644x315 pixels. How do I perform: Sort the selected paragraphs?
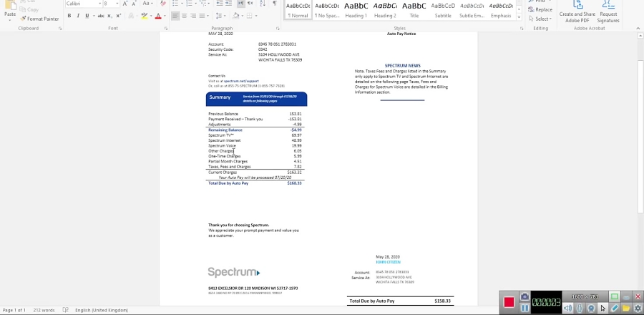[263, 4]
